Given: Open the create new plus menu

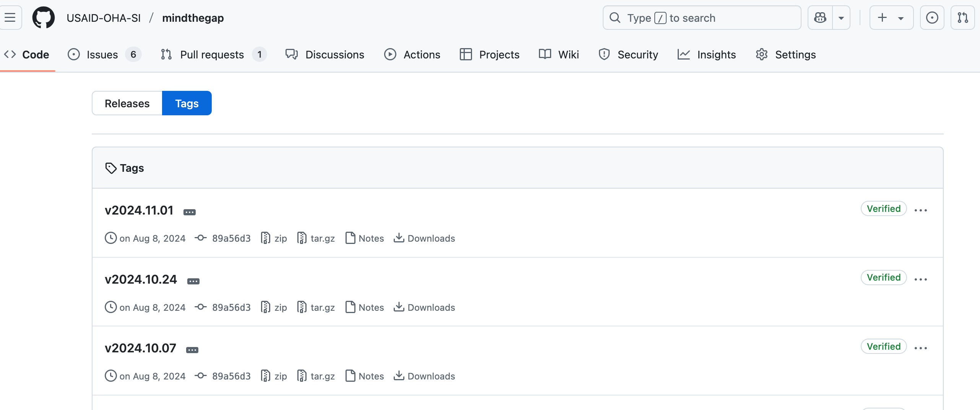Looking at the screenshot, I should click(891, 18).
